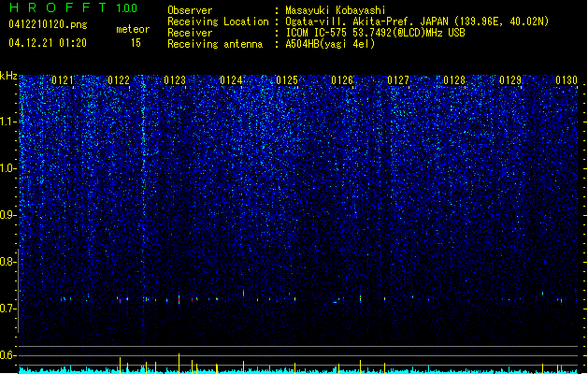Click the 'Receiving antenna' field label
Image resolution: width=588 pixels, height=374 pixels.
tap(215, 44)
